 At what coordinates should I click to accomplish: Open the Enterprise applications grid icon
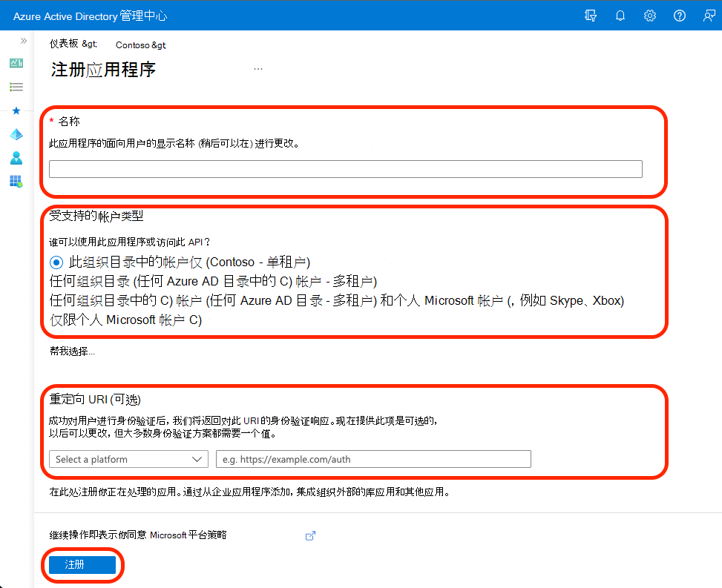pos(16,182)
